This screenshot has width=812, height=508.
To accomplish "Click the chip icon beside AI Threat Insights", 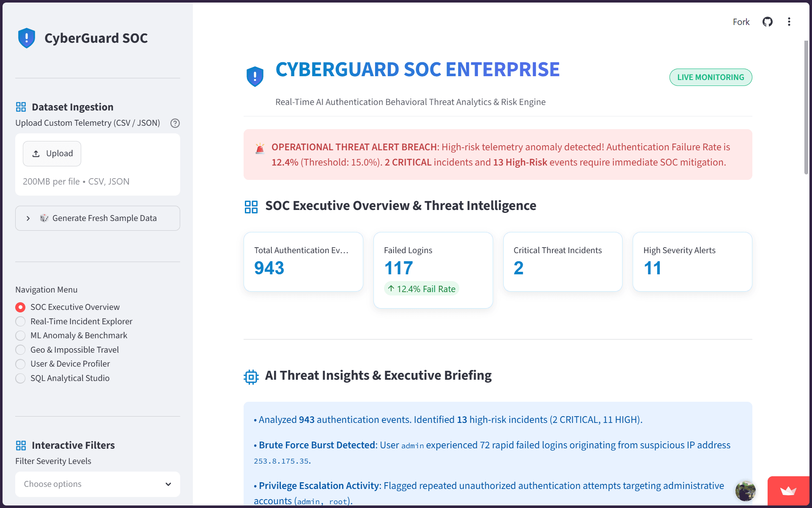I will [x=251, y=377].
